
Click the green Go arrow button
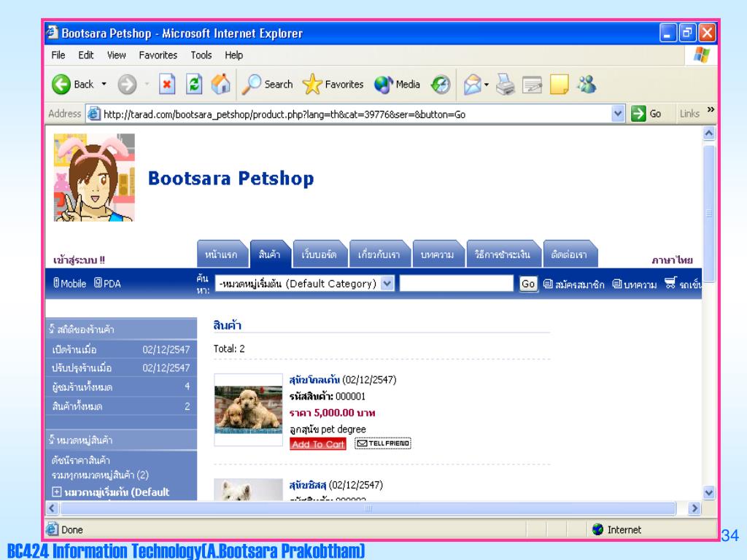tap(638, 114)
